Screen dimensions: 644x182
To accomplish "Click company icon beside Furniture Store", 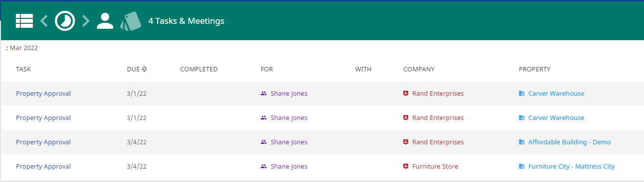I will pyautogui.click(x=406, y=167).
